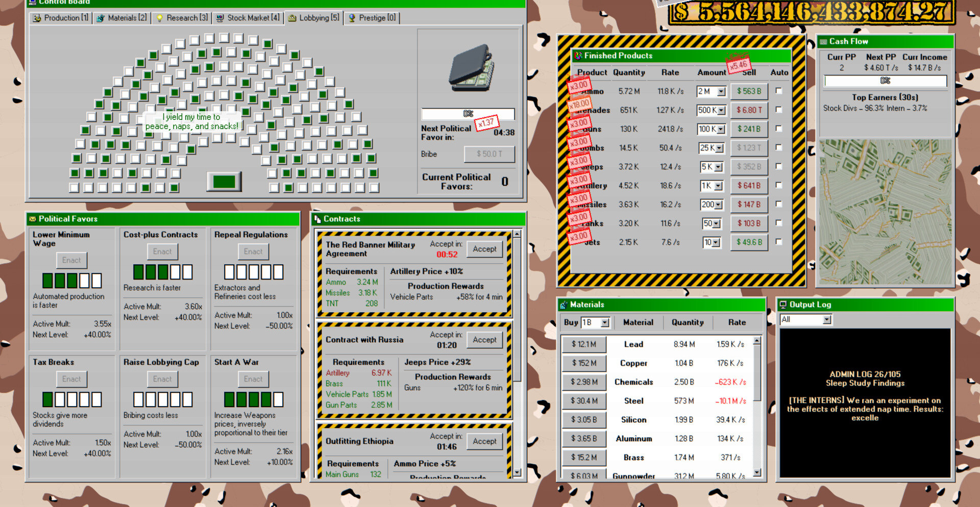Open the Output Log filter dropdown
This screenshot has height=507, width=980.
pyautogui.click(x=826, y=319)
